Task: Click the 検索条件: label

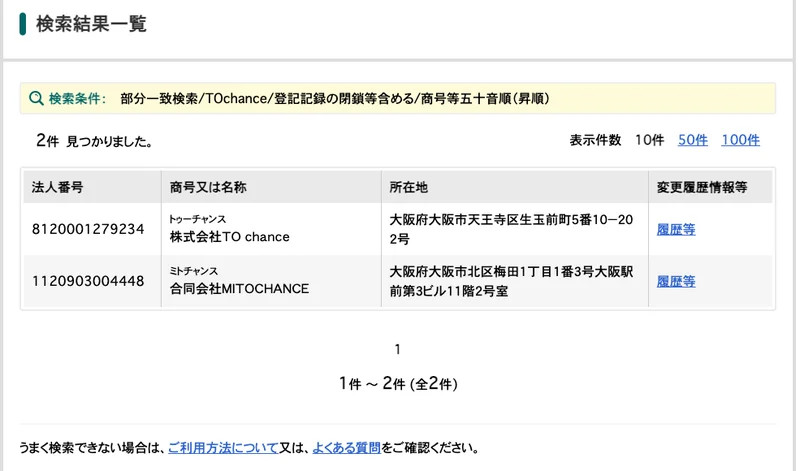Action: pyautogui.click(x=77, y=98)
